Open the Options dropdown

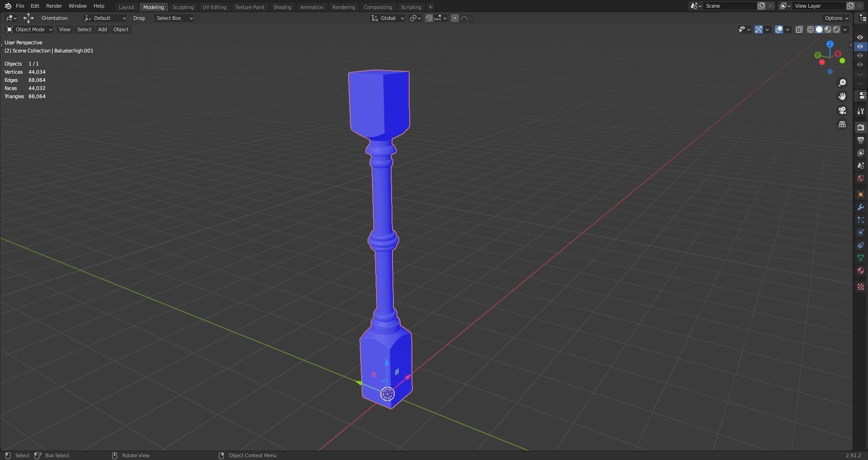coord(836,18)
